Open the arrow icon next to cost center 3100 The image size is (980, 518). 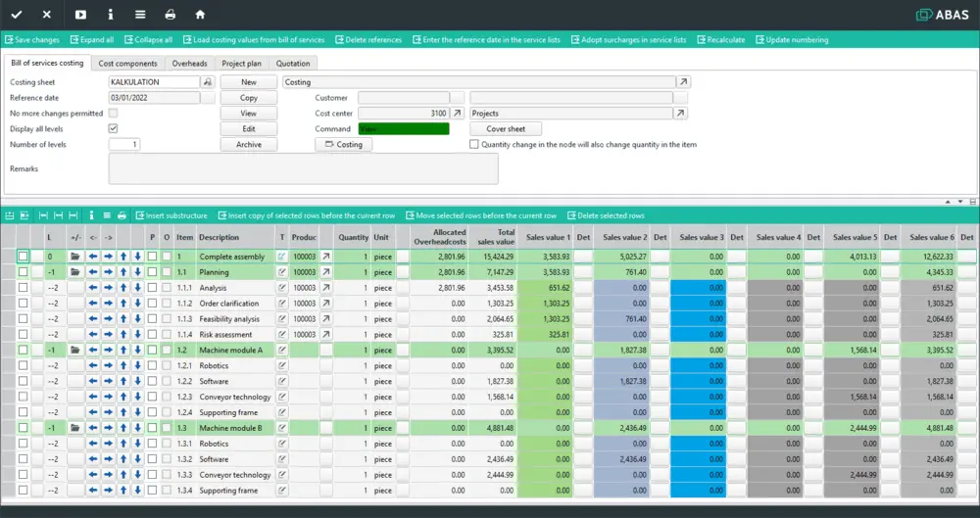tap(458, 113)
